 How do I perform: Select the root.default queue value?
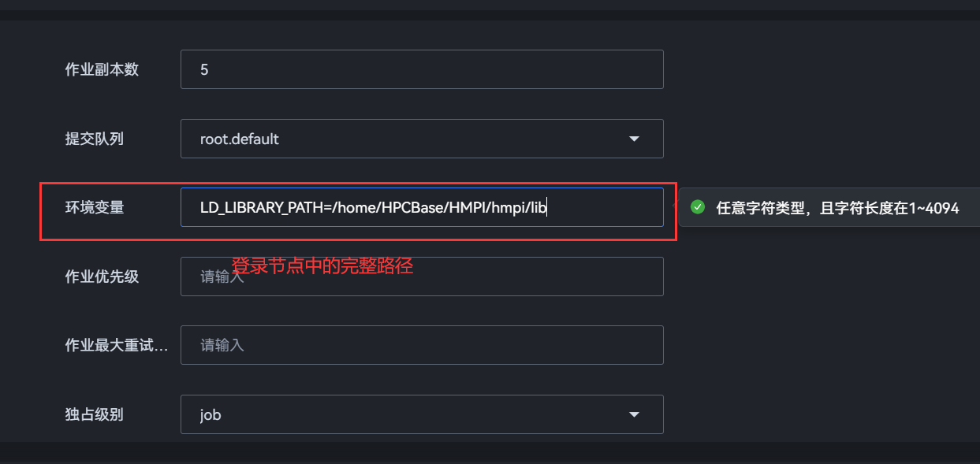tap(240, 139)
